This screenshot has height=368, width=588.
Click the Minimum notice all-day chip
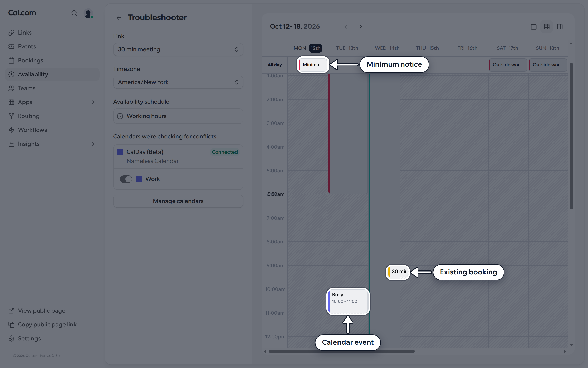point(313,65)
